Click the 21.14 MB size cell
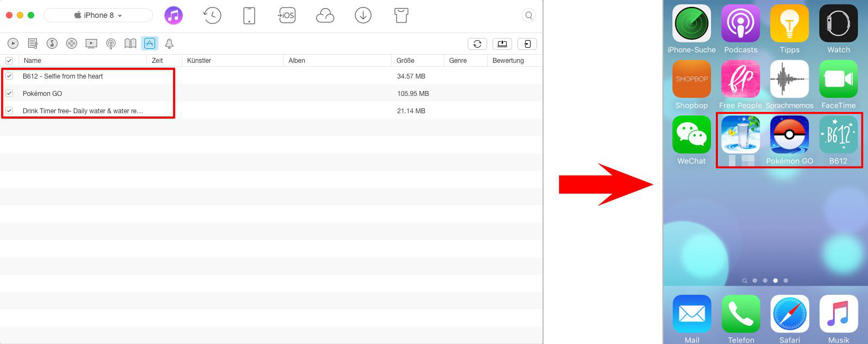 [411, 111]
